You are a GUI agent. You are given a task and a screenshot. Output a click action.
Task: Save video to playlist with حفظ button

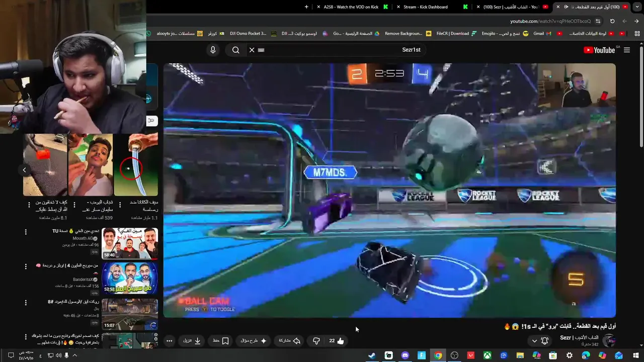pos(220,341)
